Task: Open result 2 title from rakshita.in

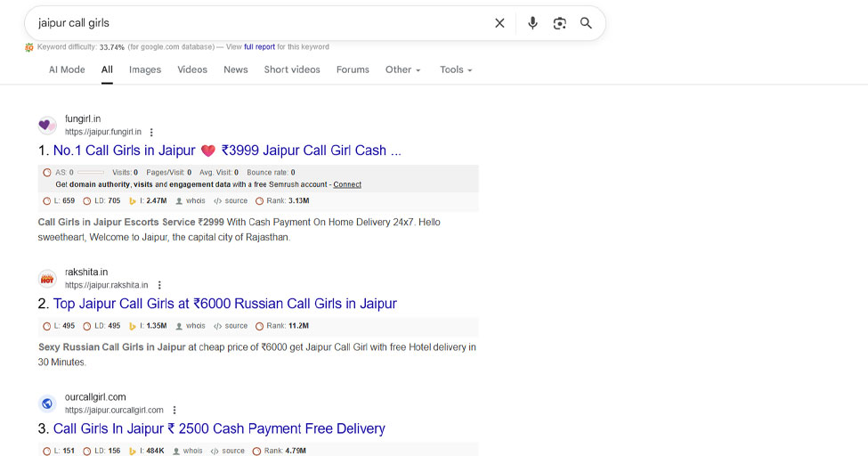Action: [x=224, y=304]
